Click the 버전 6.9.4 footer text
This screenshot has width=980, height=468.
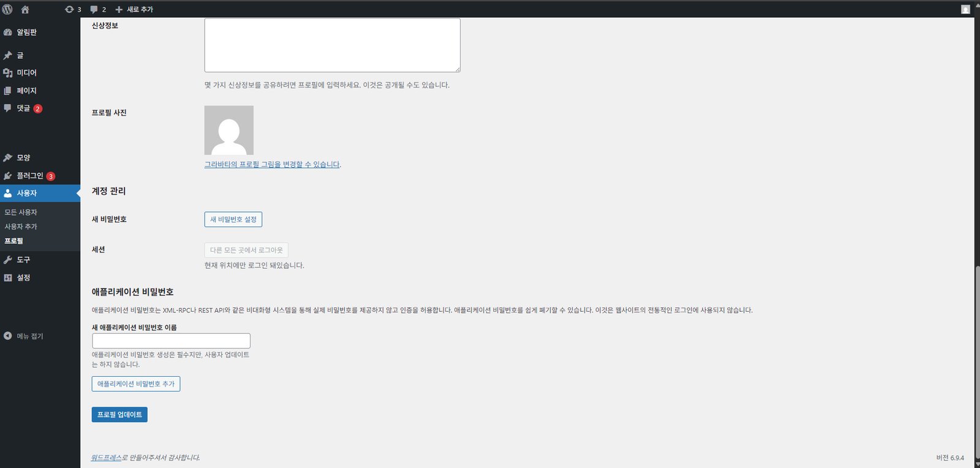pos(950,458)
